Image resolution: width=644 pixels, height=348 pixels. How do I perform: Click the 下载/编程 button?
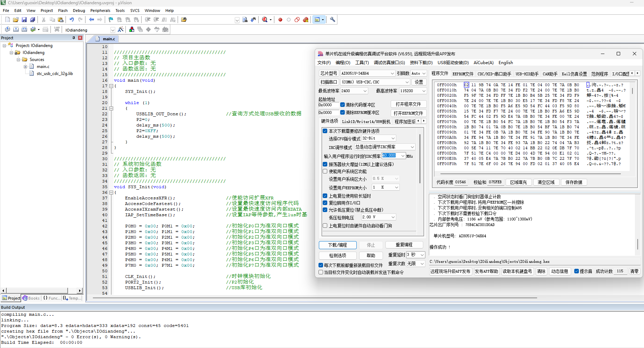pos(337,245)
